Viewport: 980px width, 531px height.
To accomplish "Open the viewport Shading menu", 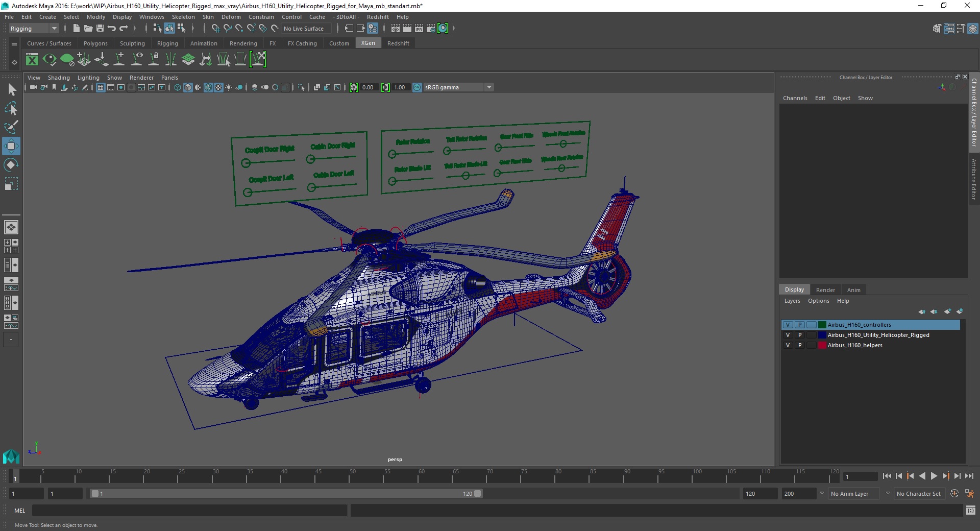I will 59,78.
